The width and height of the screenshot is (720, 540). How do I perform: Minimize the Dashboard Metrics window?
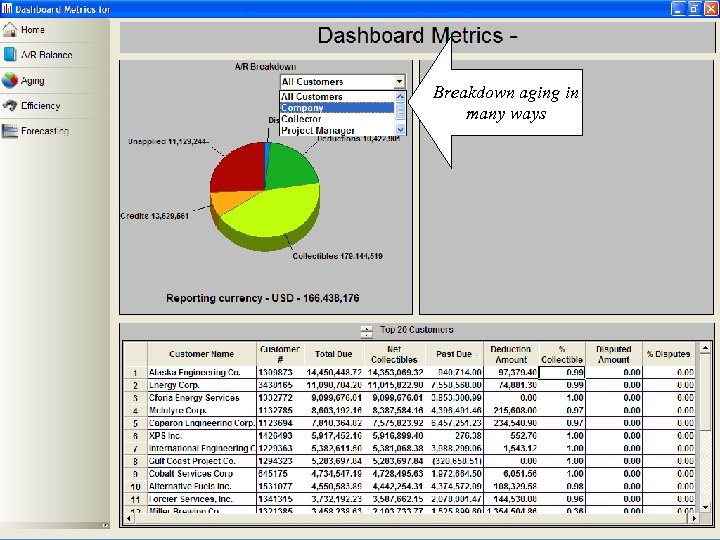(678, 8)
